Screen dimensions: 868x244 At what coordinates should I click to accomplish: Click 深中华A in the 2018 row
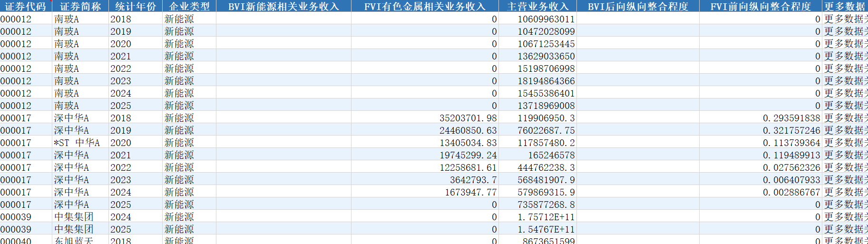(x=80, y=118)
